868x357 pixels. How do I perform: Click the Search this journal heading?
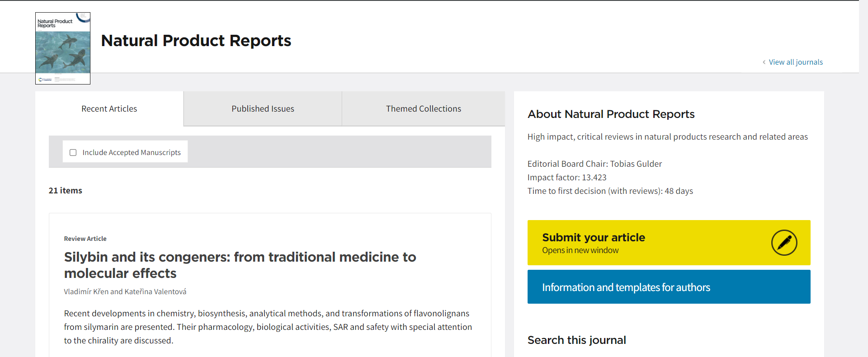click(577, 340)
